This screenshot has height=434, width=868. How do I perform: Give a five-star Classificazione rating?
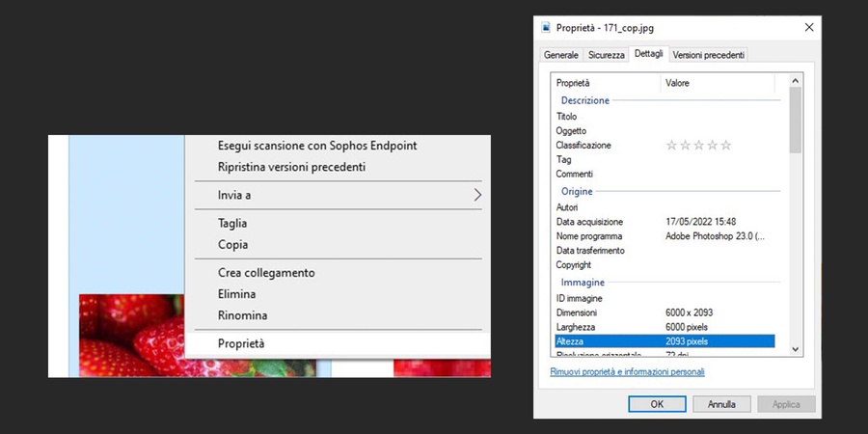click(x=726, y=146)
